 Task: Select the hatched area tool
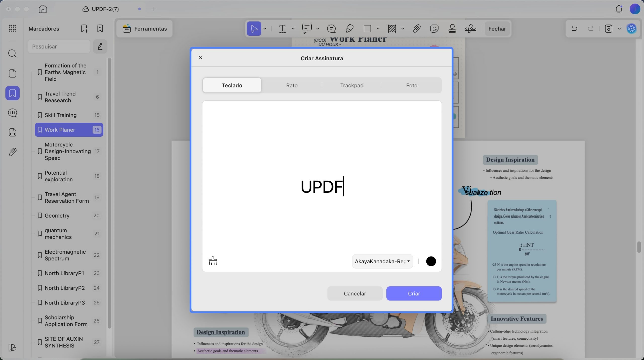(x=392, y=29)
